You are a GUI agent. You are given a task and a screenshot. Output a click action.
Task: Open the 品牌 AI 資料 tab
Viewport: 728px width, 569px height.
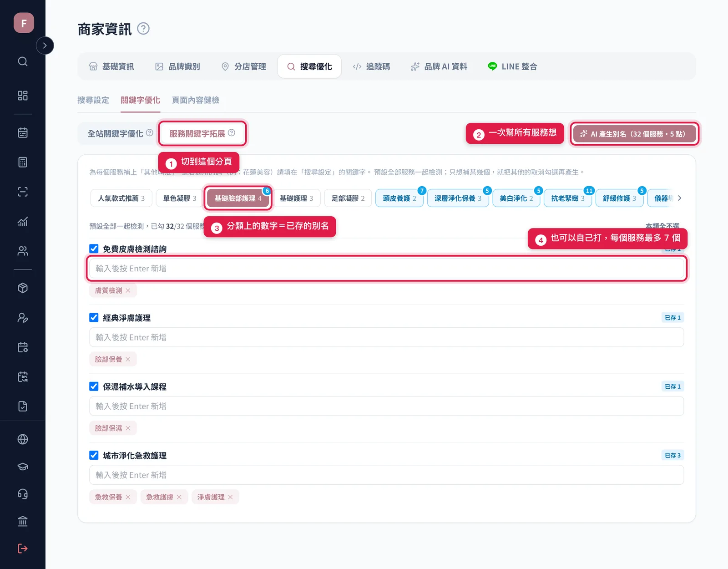click(439, 66)
